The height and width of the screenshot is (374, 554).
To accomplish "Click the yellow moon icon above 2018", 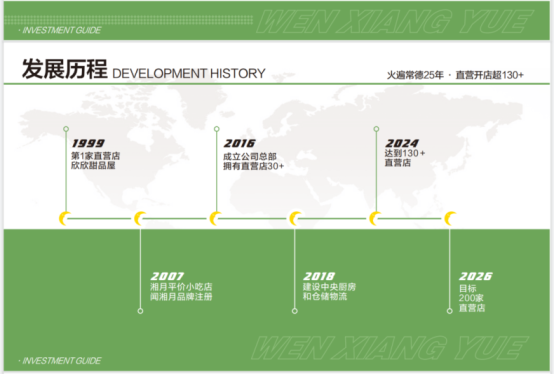I will (x=295, y=218).
